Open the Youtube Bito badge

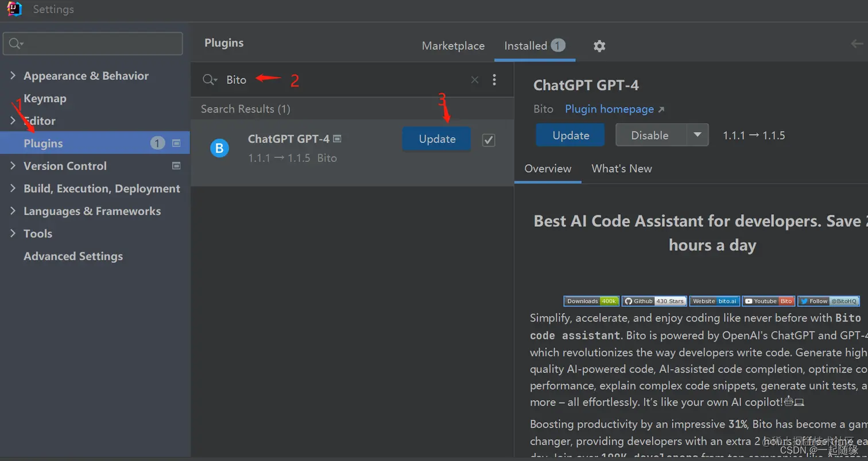tap(768, 301)
